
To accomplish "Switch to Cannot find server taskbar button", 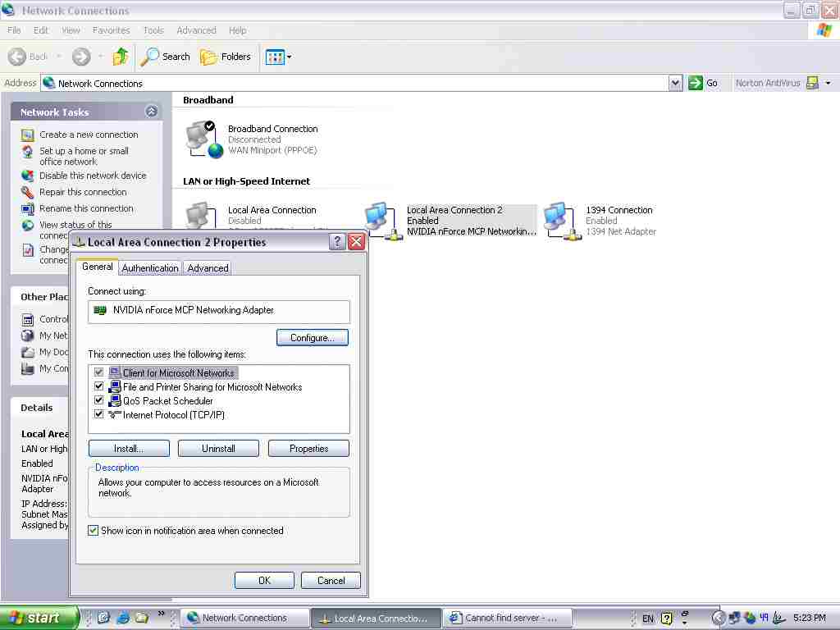I will tap(507, 618).
